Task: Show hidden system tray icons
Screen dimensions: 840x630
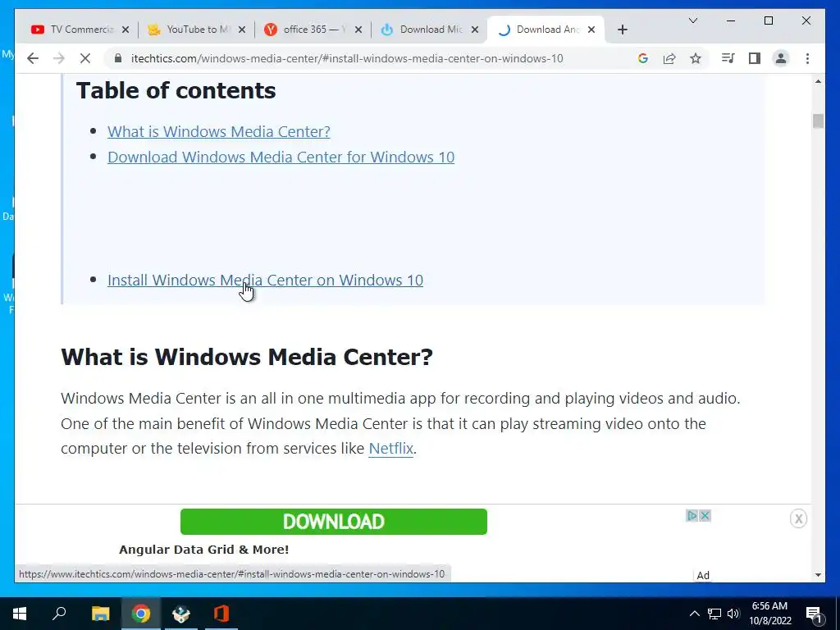Action: click(694, 614)
